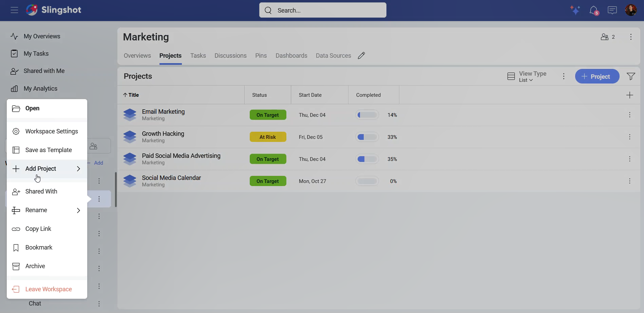Viewport: 644px width, 313px height.
Task: Switch to the Tasks tab
Action: coord(198,56)
